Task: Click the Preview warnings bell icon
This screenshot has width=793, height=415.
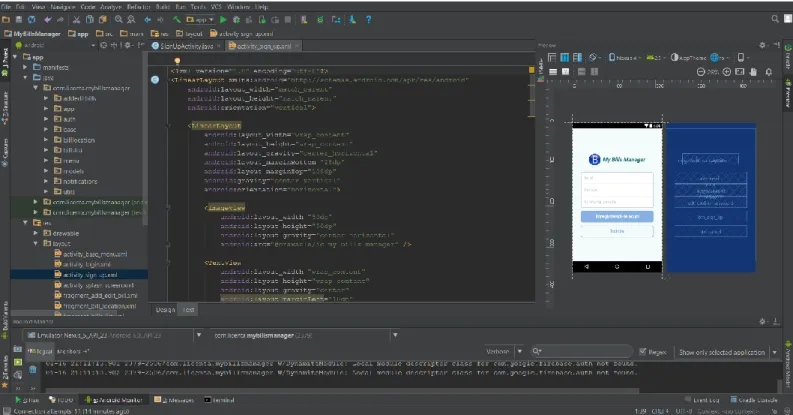Action: coord(769,72)
